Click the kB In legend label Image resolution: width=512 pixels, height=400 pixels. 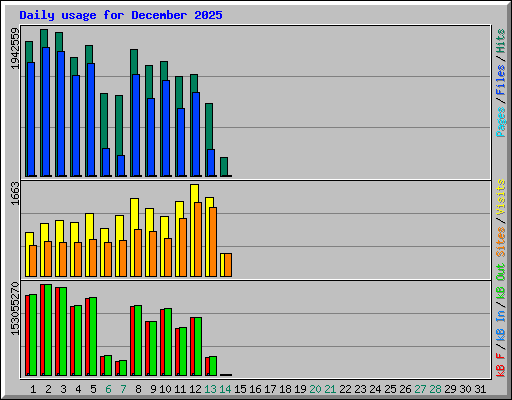click(501, 325)
